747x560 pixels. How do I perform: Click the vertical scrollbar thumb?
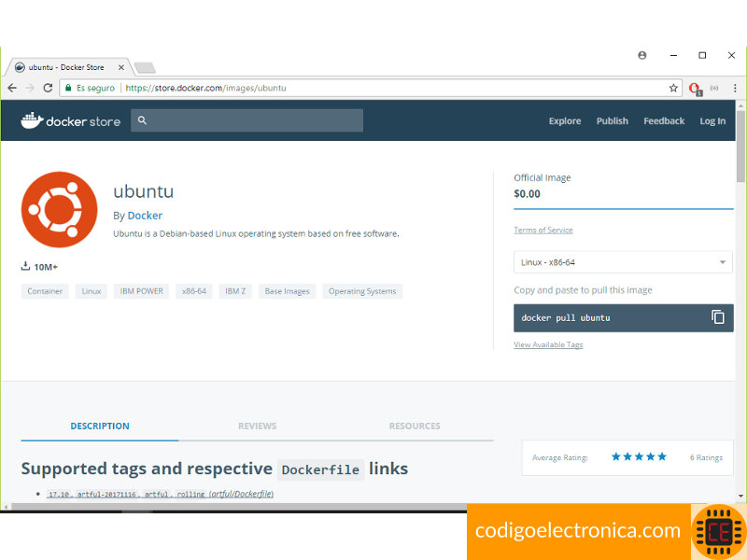click(x=740, y=147)
